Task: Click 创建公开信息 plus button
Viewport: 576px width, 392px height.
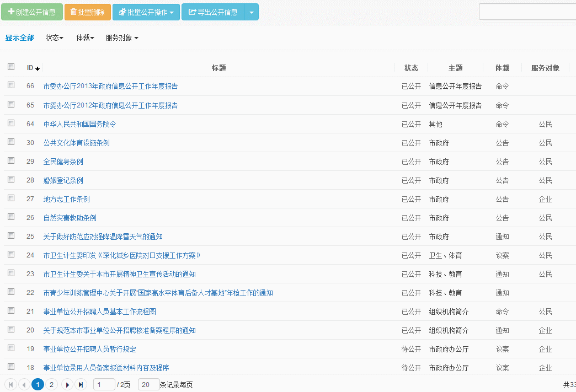Action: pyautogui.click(x=32, y=12)
